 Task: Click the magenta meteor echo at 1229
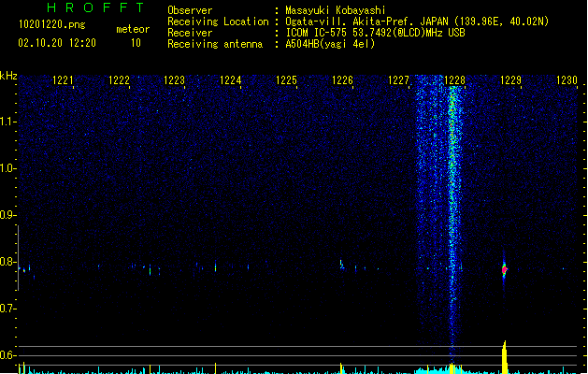505,269
